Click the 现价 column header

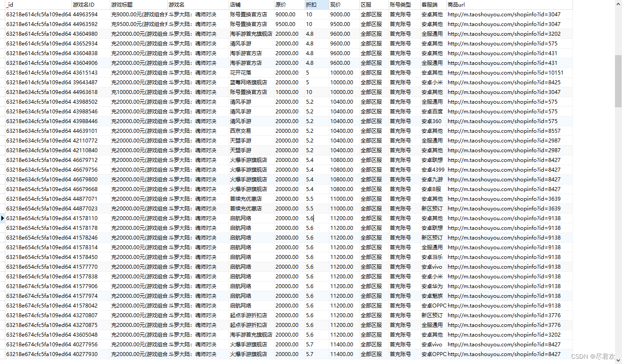pos(344,5)
